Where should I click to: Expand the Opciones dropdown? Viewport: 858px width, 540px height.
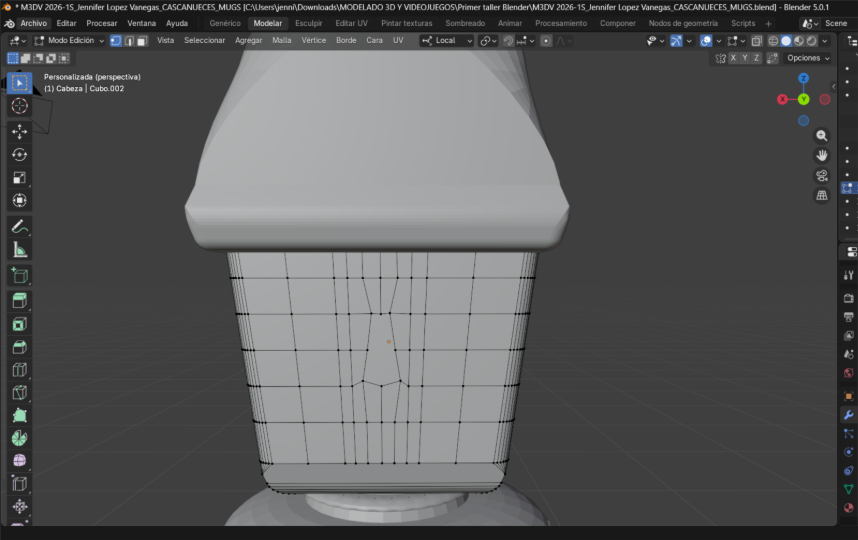pyautogui.click(x=807, y=58)
